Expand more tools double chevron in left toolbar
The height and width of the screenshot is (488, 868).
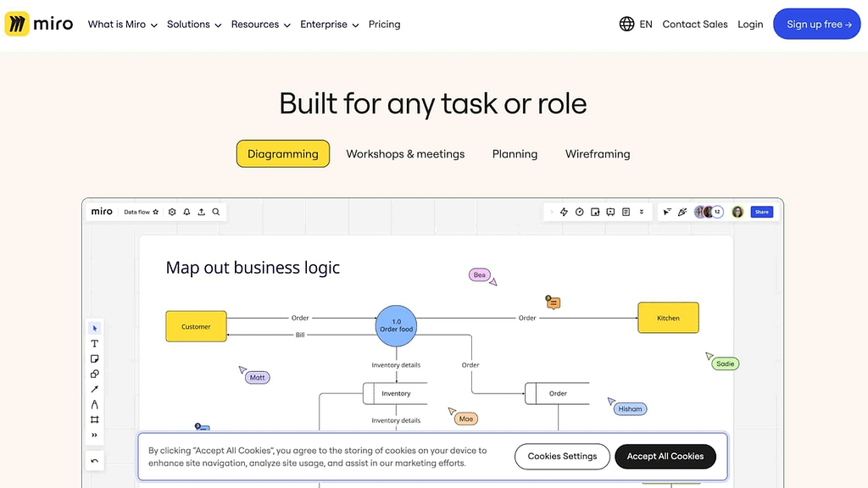coord(95,435)
